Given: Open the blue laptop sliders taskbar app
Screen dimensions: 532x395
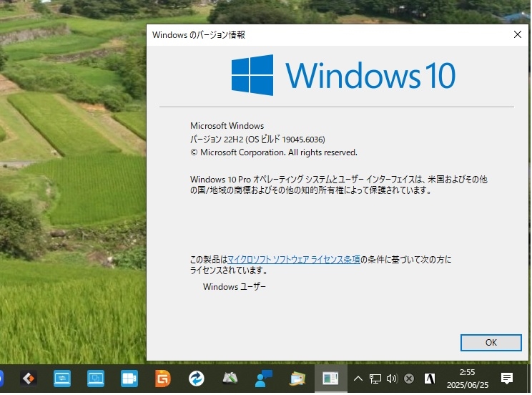Looking at the screenshot, I should tap(62, 378).
